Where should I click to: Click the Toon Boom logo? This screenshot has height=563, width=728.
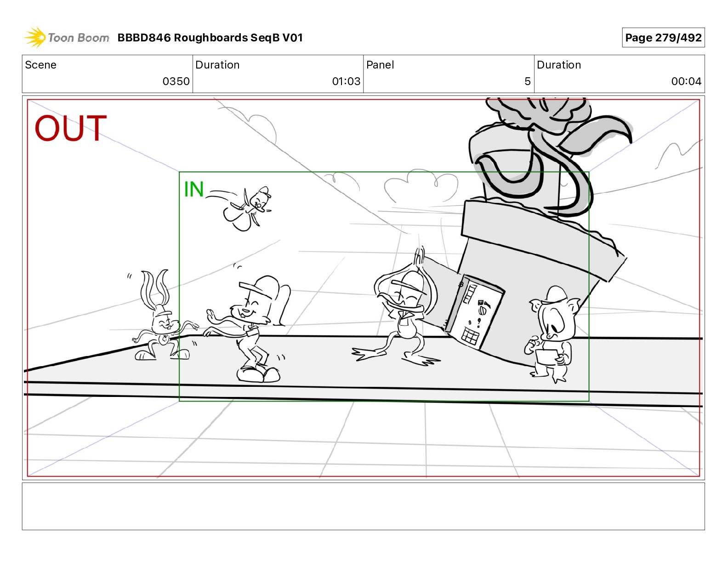67,38
